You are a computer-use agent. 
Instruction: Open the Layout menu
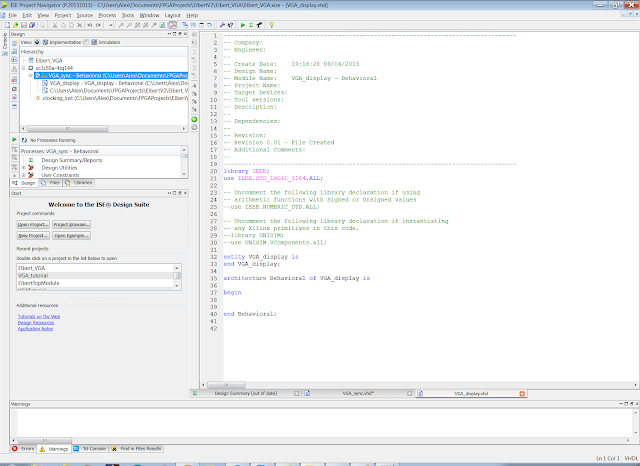[x=173, y=15]
